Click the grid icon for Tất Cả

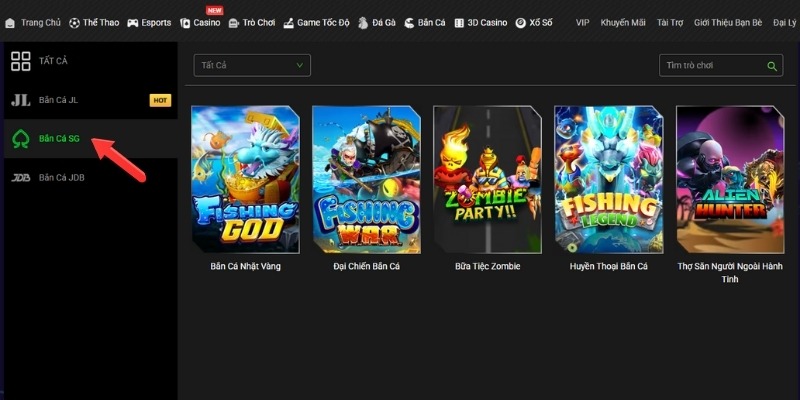pos(21,61)
